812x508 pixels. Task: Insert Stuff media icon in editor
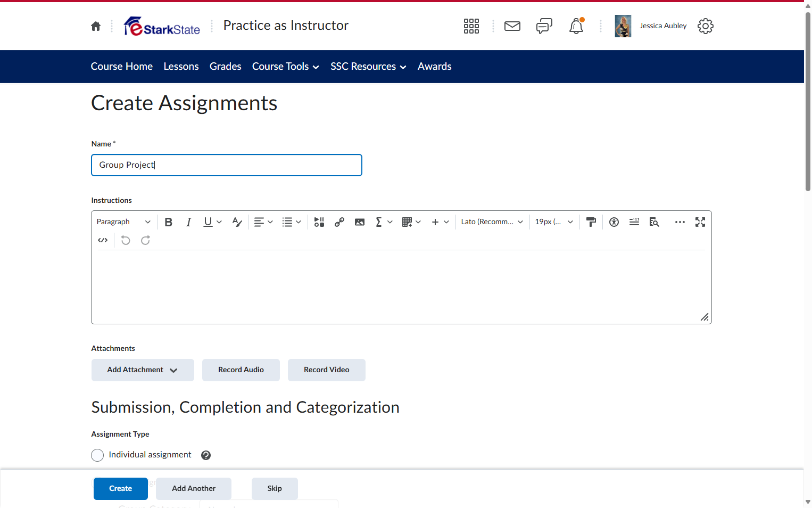point(319,222)
